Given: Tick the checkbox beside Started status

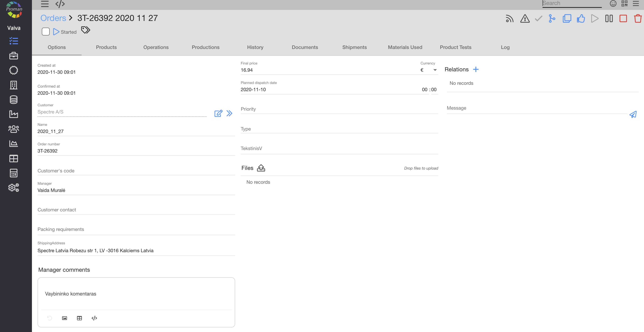Looking at the screenshot, I should pyautogui.click(x=46, y=32).
